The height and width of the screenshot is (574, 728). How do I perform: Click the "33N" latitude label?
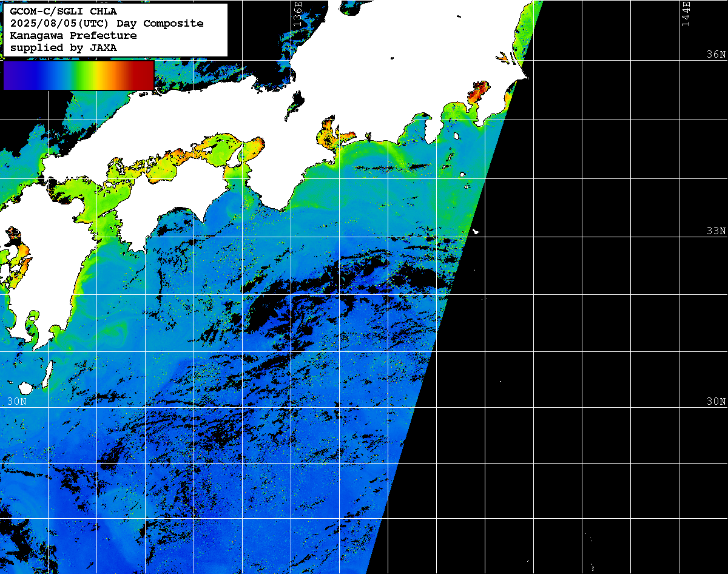[716, 231]
